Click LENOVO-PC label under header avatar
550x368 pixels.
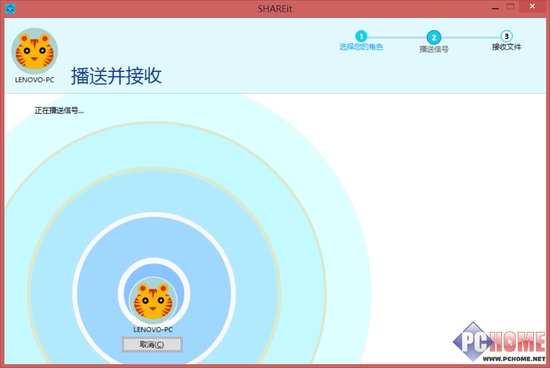(34, 80)
